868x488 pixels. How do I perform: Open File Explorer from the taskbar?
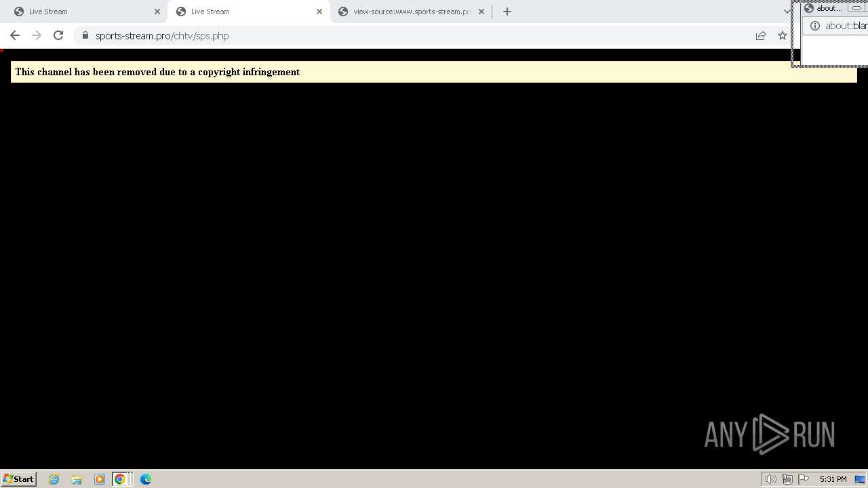point(77,479)
